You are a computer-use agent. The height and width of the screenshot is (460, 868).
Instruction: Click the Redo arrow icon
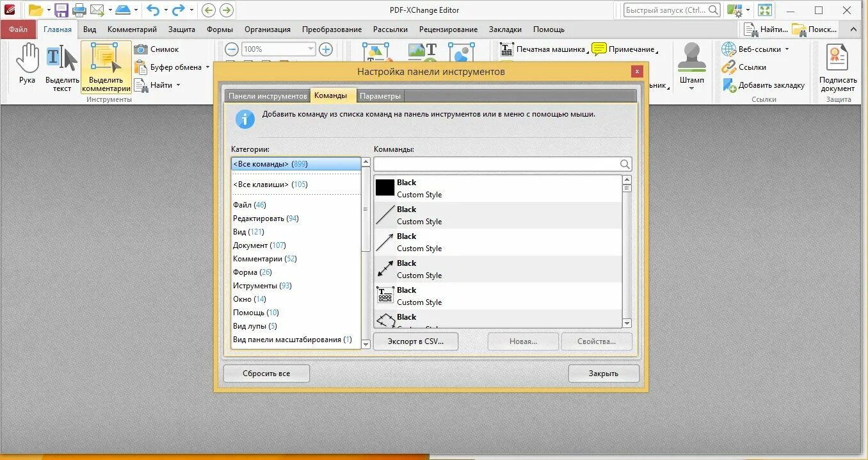[179, 10]
